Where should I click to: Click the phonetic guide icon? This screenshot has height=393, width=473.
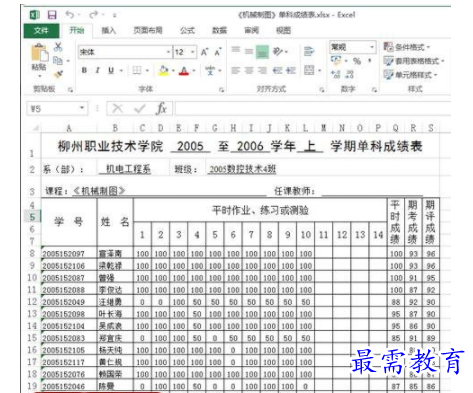click(x=210, y=70)
